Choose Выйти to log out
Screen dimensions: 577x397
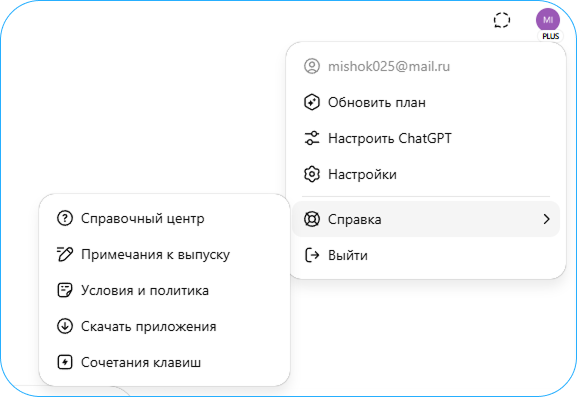coord(426,255)
